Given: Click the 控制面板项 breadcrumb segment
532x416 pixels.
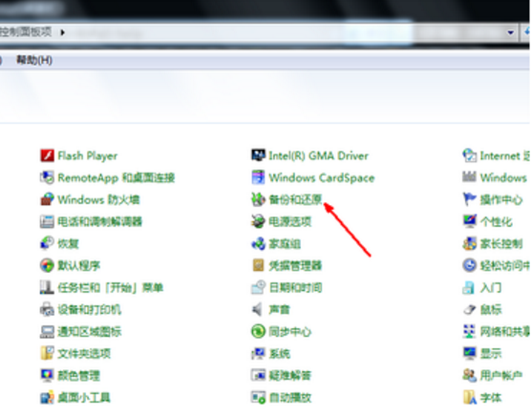Looking at the screenshot, I should pos(26,31).
